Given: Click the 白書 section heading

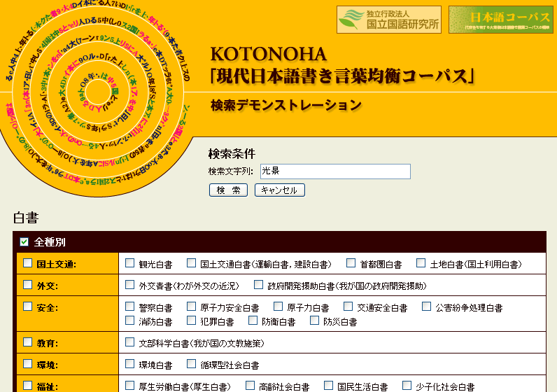Looking at the screenshot, I should 26,218.
